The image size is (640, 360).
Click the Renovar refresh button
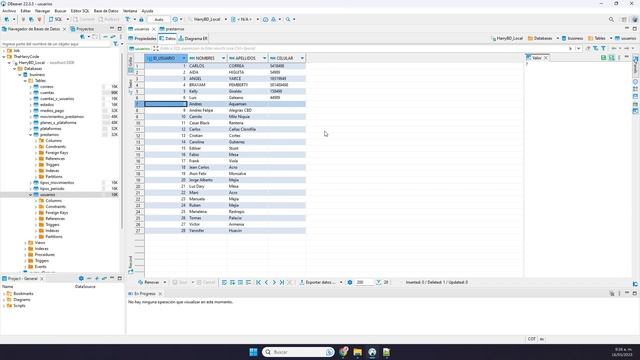pyautogui.click(x=149, y=282)
